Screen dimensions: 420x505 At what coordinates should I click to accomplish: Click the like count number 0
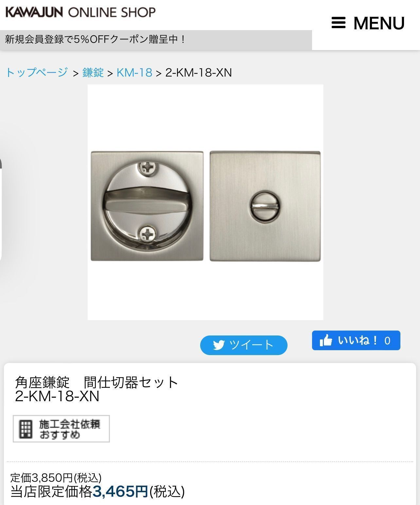(388, 341)
